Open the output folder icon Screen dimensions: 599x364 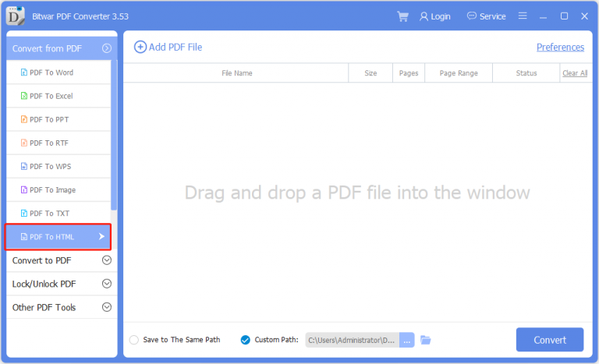pyautogui.click(x=426, y=340)
